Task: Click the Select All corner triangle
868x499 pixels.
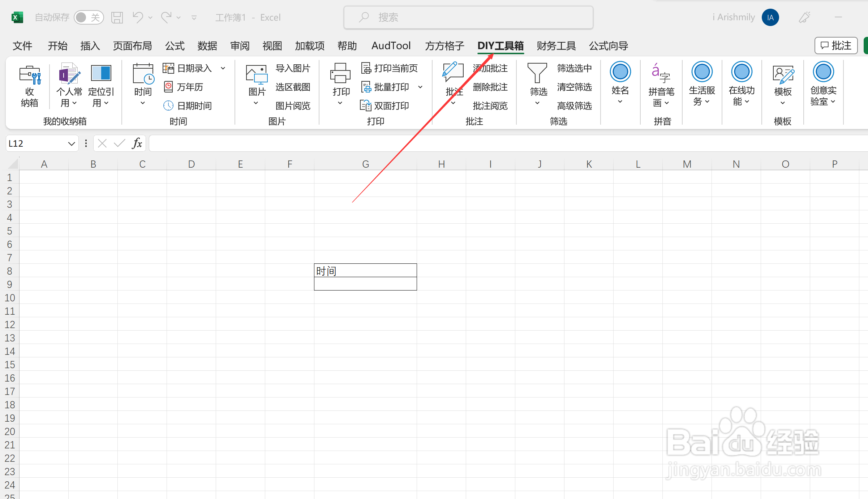Action: click(x=13, y=164)
